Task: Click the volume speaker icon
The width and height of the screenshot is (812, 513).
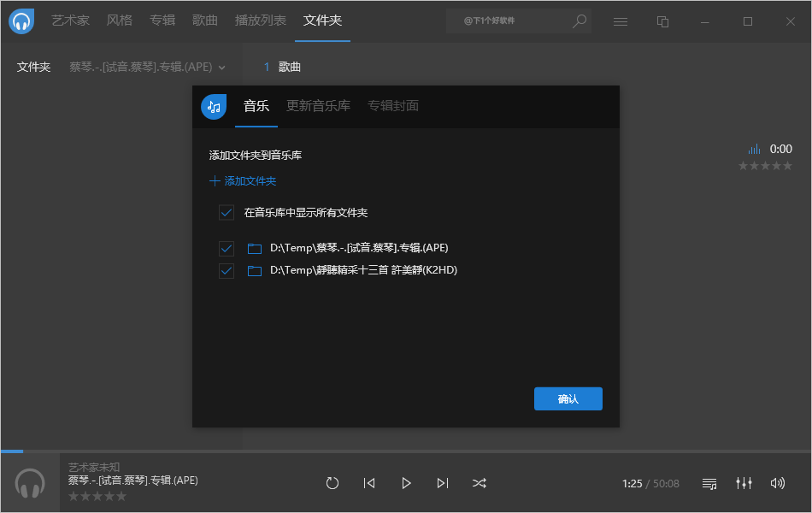Action: pos(777,483)
